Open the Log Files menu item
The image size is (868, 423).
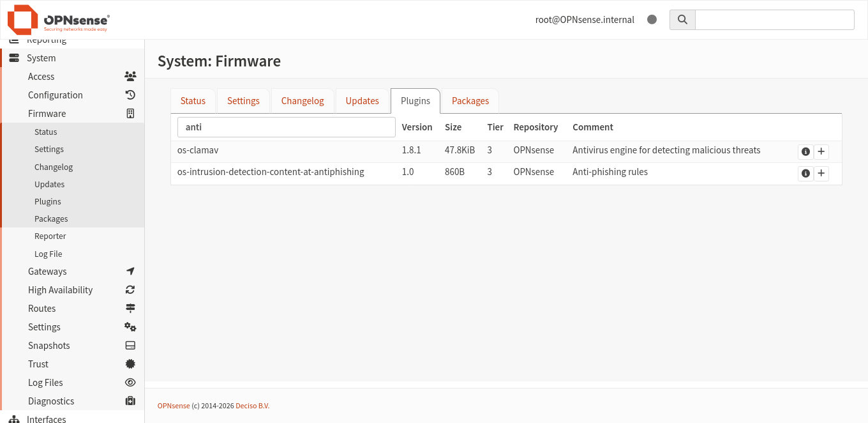pyautogui.click(x=72, y=382)
